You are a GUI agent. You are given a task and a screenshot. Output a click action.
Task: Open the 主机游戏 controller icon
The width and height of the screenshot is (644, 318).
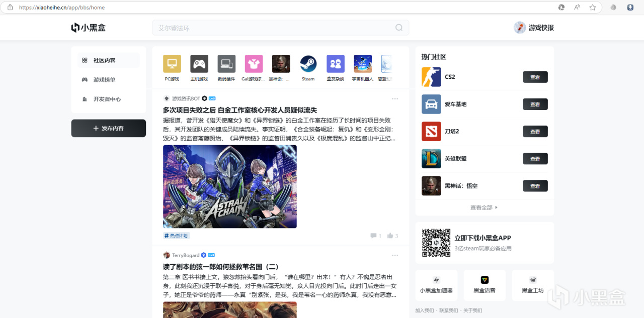[199, 64]
